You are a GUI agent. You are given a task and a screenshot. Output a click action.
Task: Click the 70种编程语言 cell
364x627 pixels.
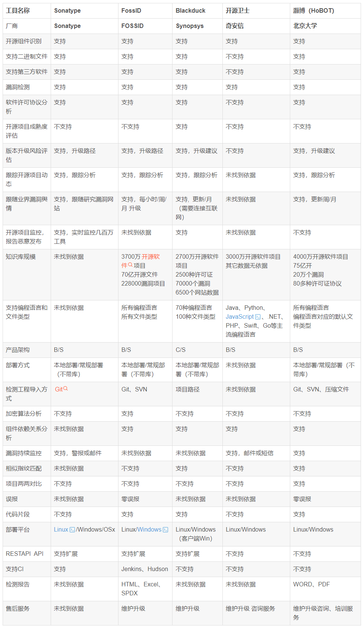[x=197, y=321]
